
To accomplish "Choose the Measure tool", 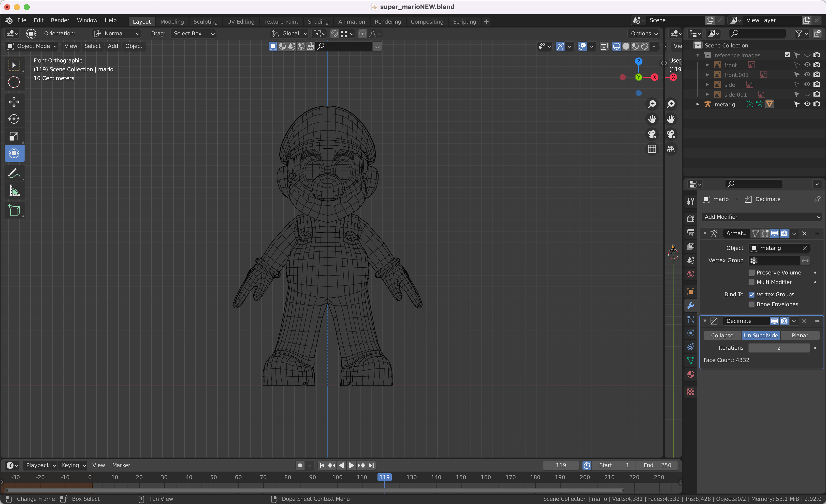I will tap(14, 191).
